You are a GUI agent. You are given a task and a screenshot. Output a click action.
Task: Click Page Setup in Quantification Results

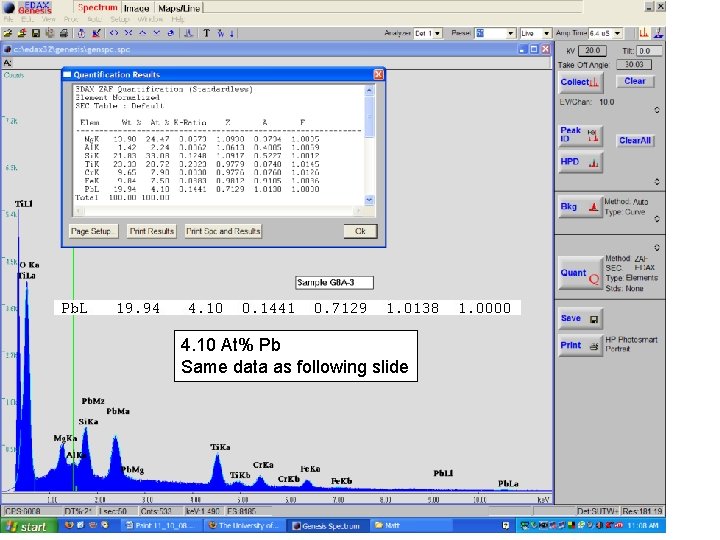click(x=93, y=231)
